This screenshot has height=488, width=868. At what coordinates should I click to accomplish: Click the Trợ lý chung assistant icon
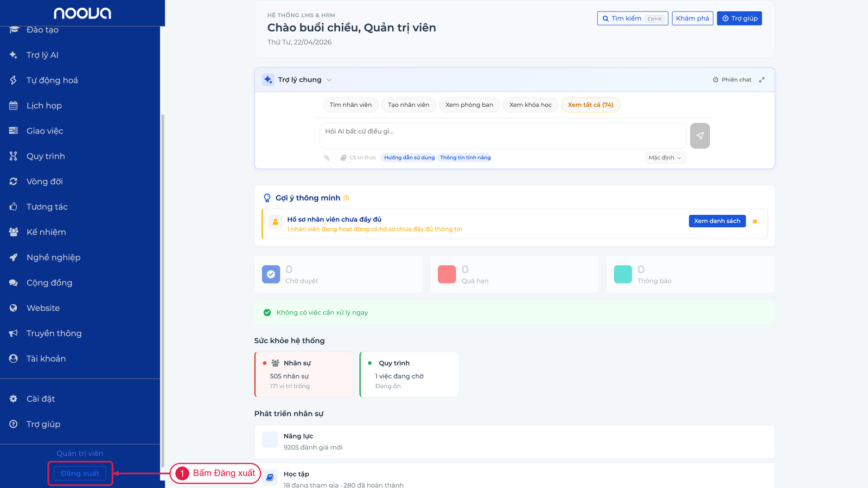click(x=268, y=80)
